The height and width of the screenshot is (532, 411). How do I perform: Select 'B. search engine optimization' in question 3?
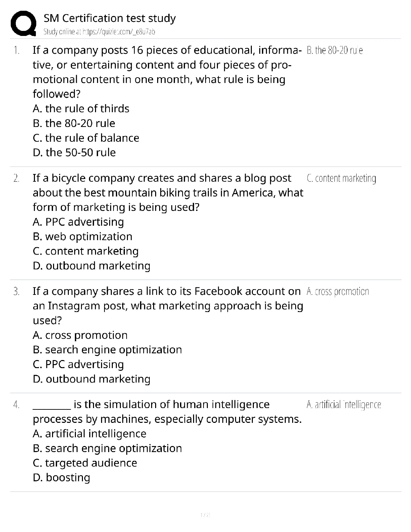(107, 350)
